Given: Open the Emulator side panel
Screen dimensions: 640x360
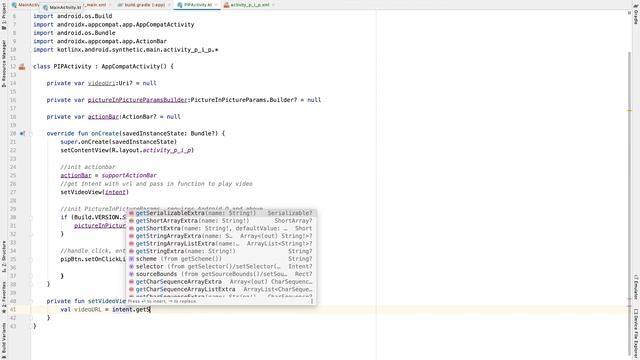Looking at the screenshot, I should coord(636,288).
